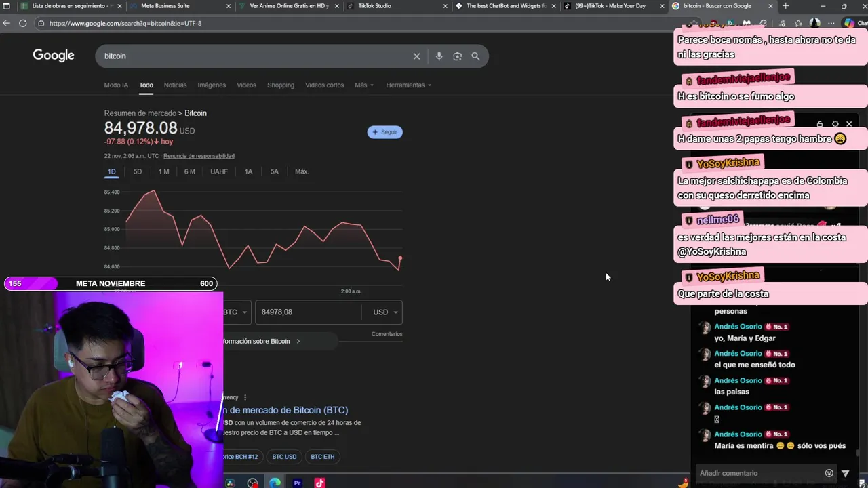Image resolution: width=868 pixels, height=488 pixels.
Task: Click the browser address bar URL
Action: tap(125, 23)
